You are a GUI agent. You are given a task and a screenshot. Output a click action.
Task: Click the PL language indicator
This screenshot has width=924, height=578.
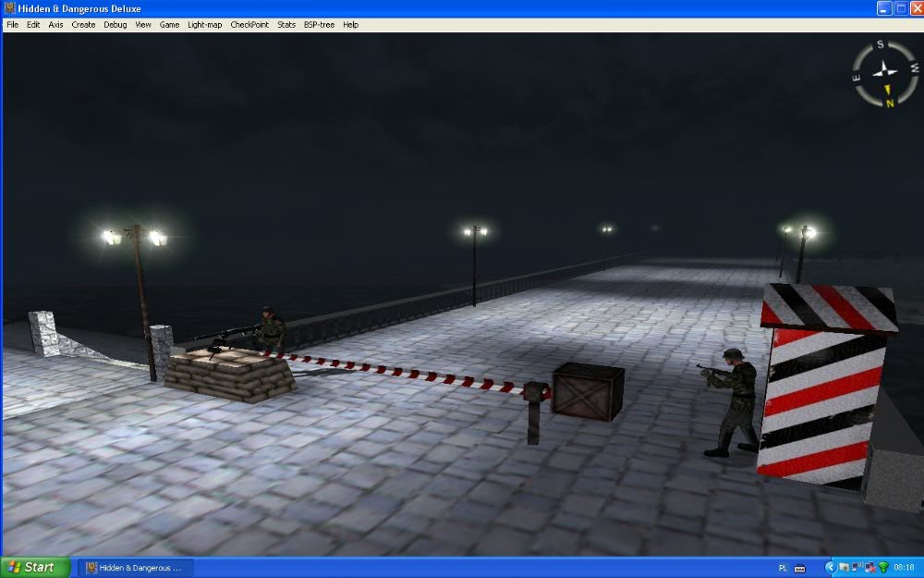(x=784, y=568)
